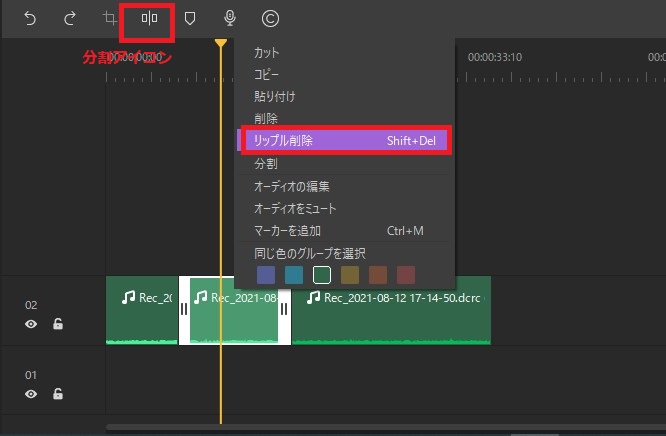Click the Undo arrow icon
This screenshot has height=436, width=666.
pos(29,18)
